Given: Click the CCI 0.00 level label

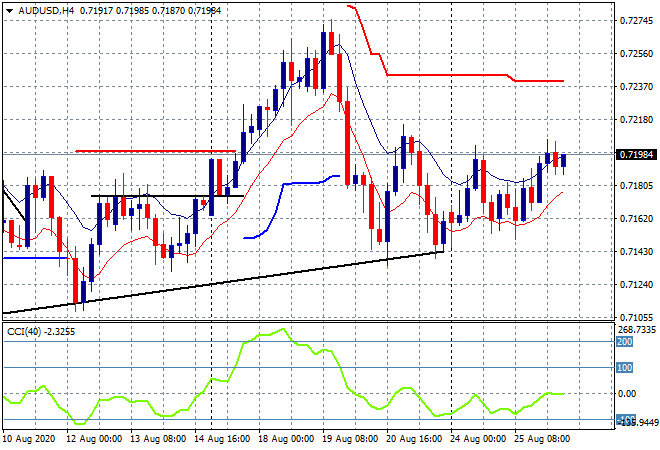Looking at the screenshot, I should 627,394.
